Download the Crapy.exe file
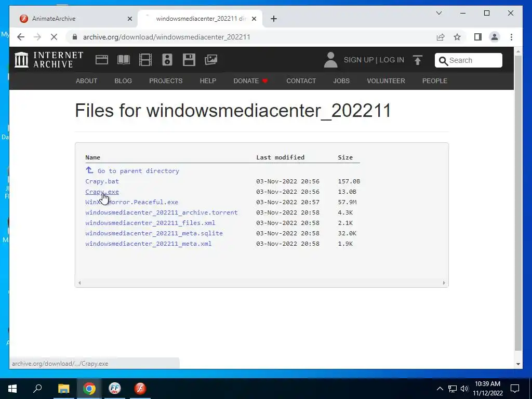Screen dimensions: 532x399 102,192
